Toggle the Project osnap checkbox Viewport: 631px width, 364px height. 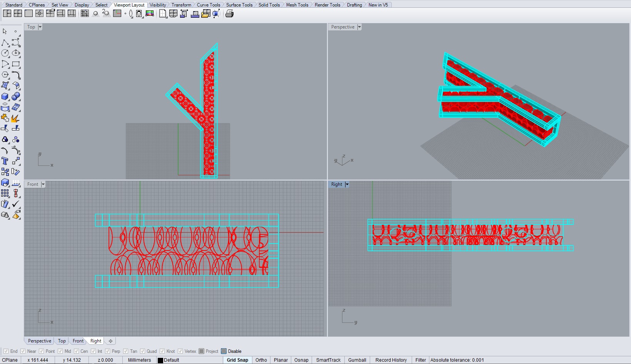point(201,351)
